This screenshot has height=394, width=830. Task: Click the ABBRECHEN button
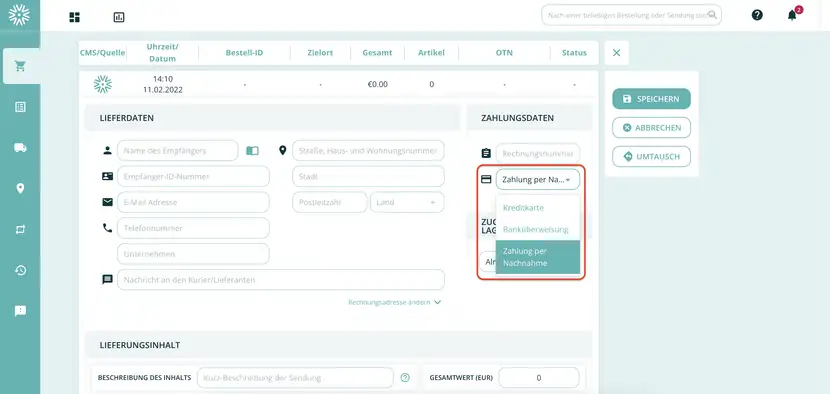tap(652, 128)
